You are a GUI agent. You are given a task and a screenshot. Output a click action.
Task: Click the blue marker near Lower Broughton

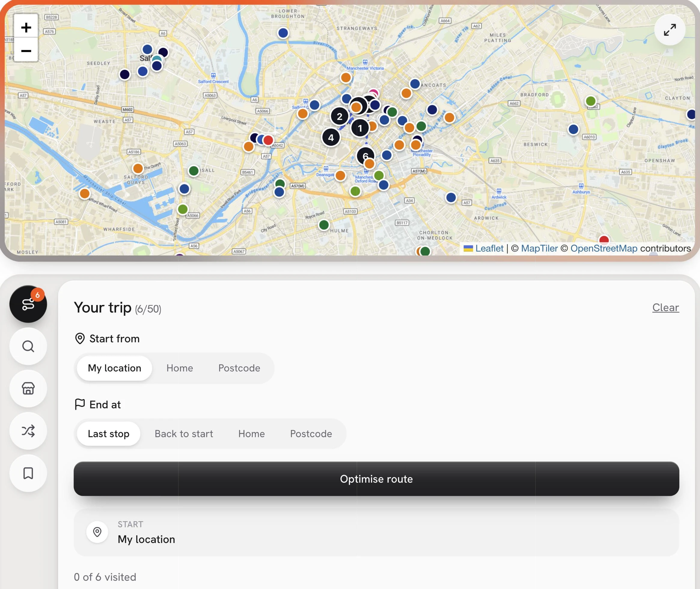coord(283,33)
